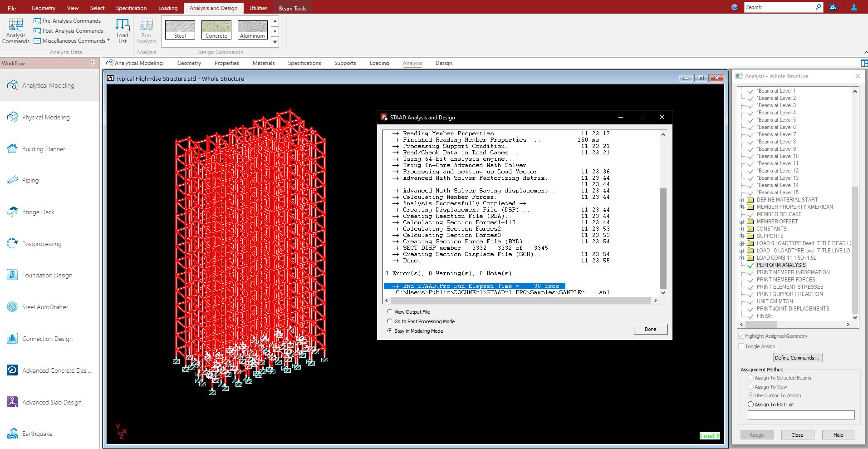The width and height of the screenshot is (868, 449).
Task: Click the Define Commands button
Action: (x=797, y=358)
